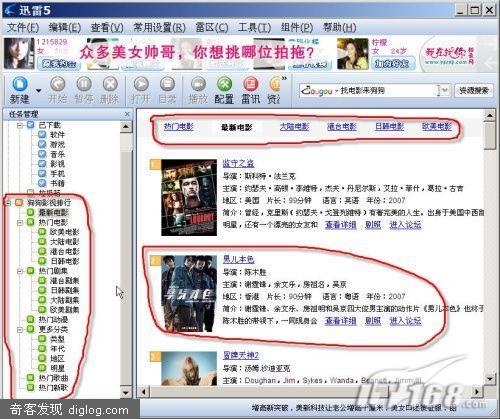This screenshot has height=419, width=500.
Task: Select the 手机 folder icon in tree
Action: pyautogui.click(x=42, y=173)
